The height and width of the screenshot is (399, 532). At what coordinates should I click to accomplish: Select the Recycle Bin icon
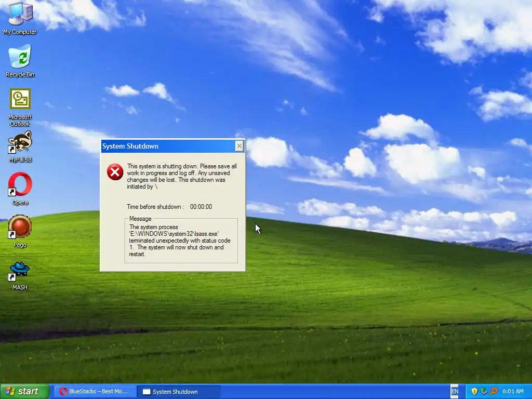20,61
